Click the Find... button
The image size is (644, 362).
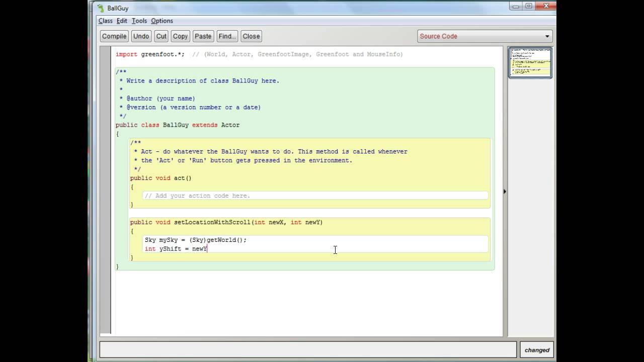click(227, 36)
